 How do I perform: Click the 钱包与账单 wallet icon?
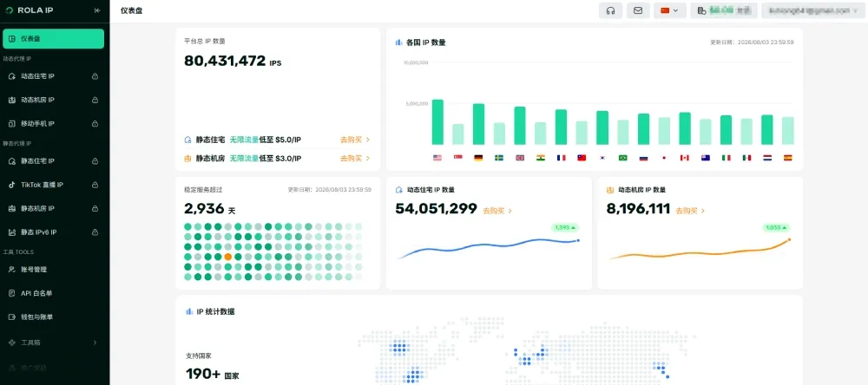[11, 317]
